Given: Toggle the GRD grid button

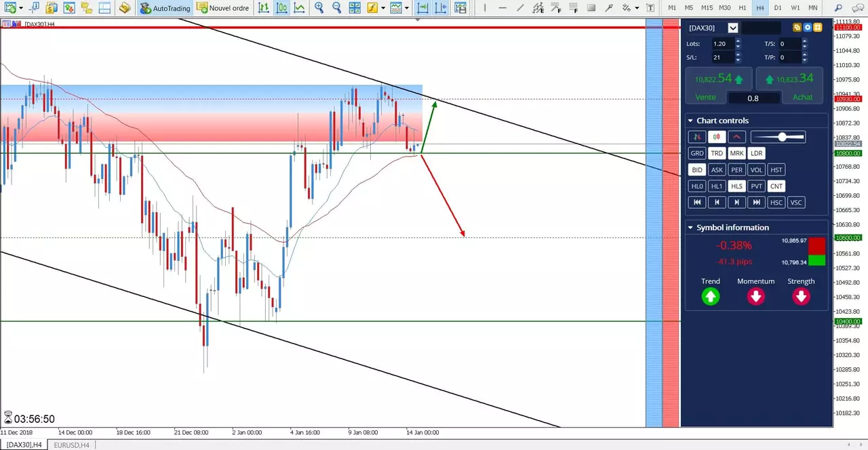Looking at the screenshot, I should pos(696,153).
